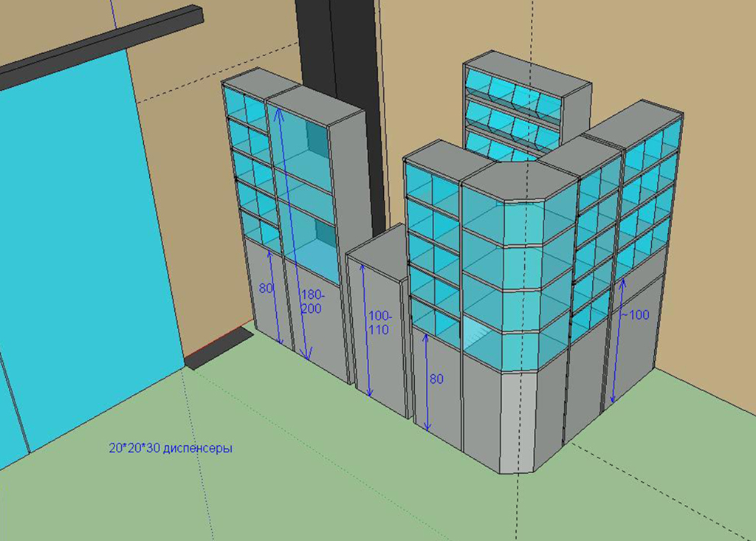Select the large cyan wall panel
The width and height of the screenshot is (756, 541).
point(81,244)
